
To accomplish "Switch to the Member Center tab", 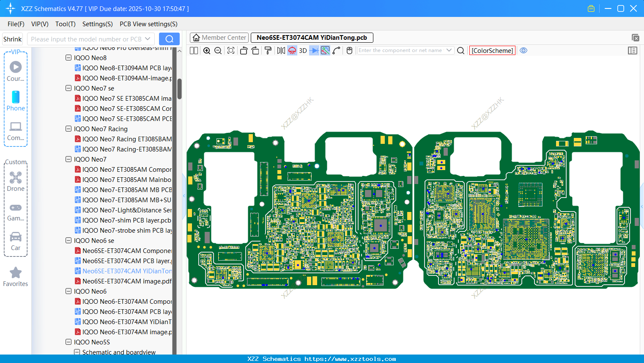I will pyautogui.click(x=219, y=38).
